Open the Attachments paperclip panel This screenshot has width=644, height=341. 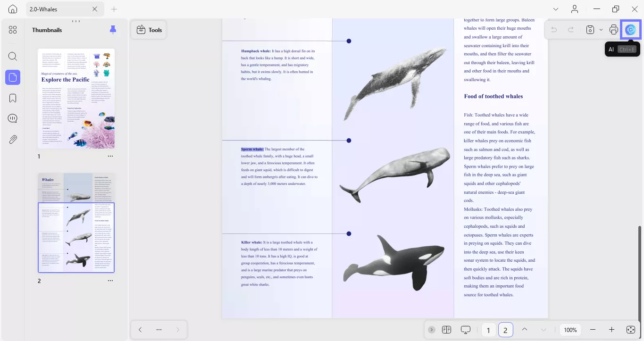tap(13, 140)
